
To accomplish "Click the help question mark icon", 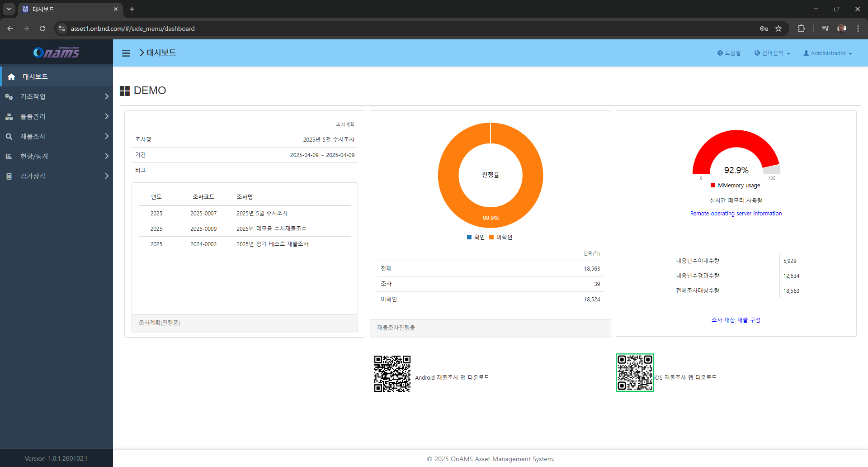I will pyautogui.click(x=720, y=53).
